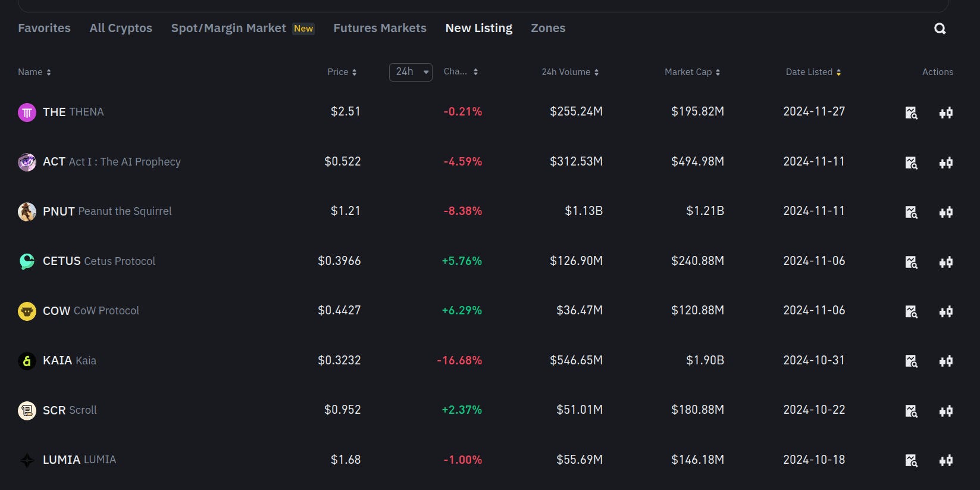Open details icon for THE THENA row

tap(911, 113)
